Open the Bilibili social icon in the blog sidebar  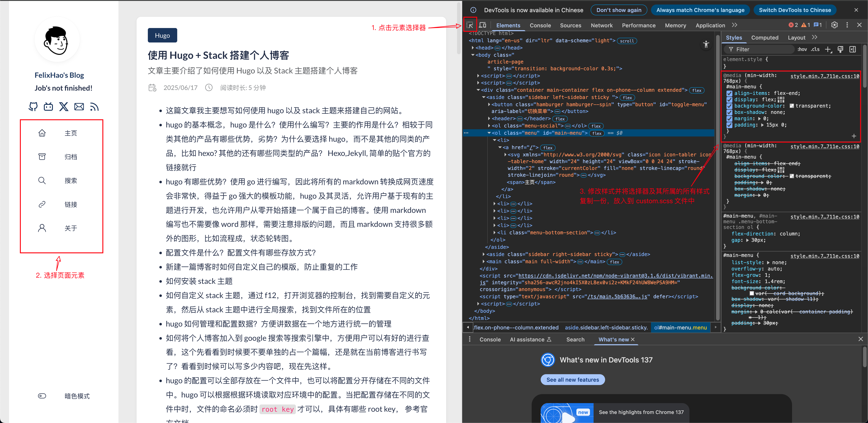(x=48, y=107)
